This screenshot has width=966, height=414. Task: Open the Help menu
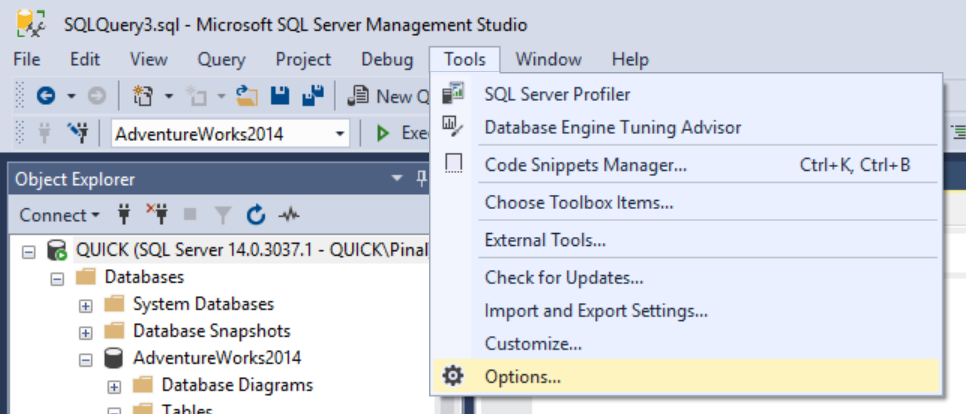(x=630, y=60)
